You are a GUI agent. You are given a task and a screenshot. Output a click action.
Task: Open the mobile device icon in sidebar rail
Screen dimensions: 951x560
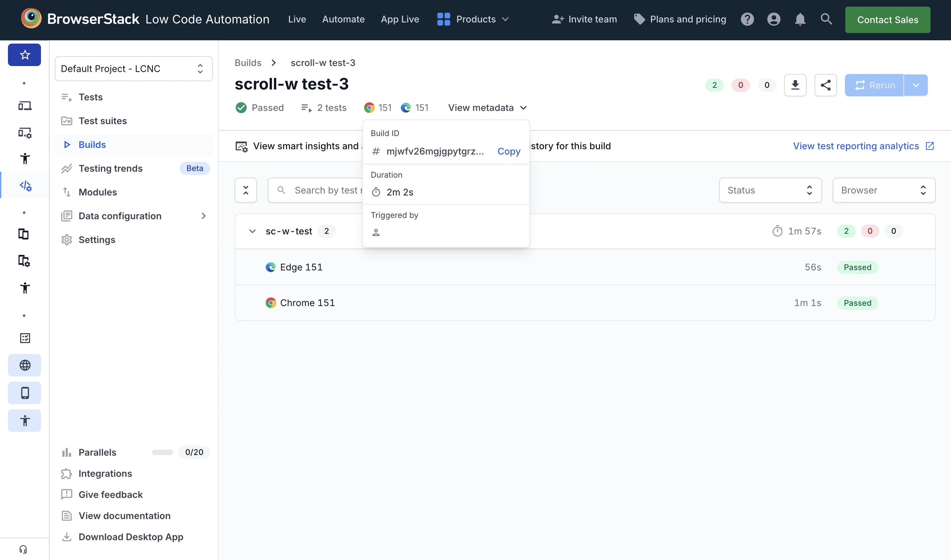click(24, 393)
